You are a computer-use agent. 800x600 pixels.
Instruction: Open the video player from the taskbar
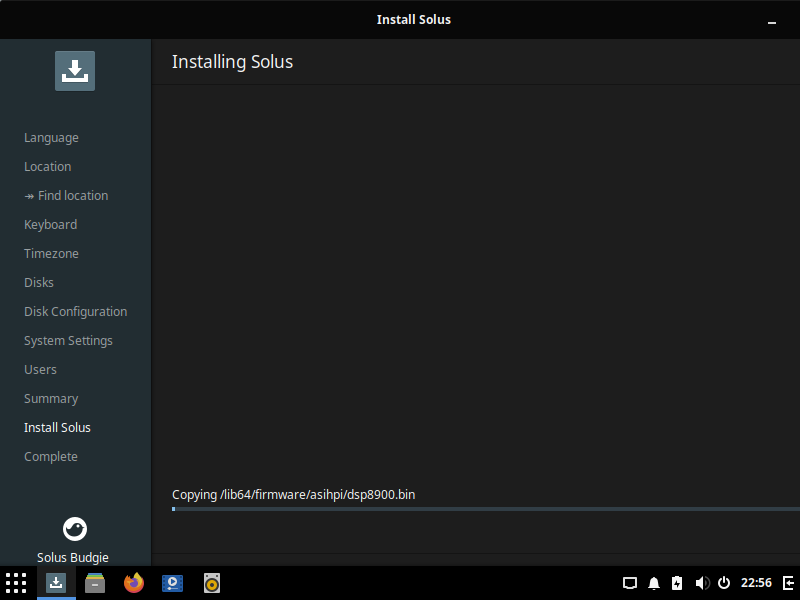pyautogui.click(x=172, y=583)
